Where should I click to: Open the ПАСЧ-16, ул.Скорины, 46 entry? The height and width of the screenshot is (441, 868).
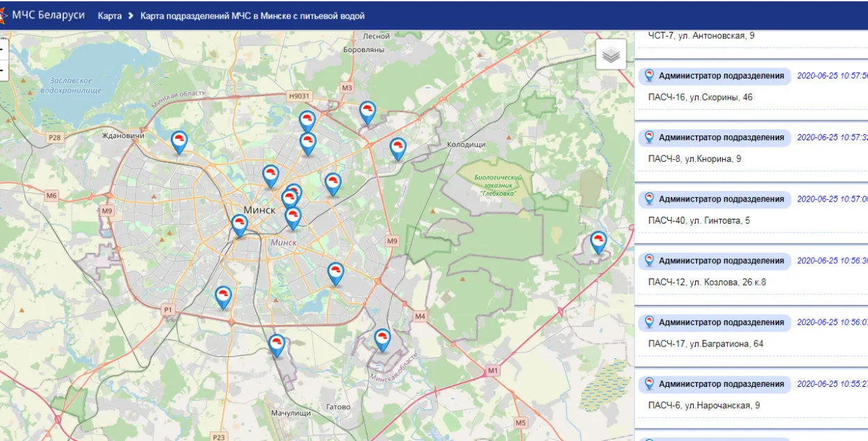(700, 97)
